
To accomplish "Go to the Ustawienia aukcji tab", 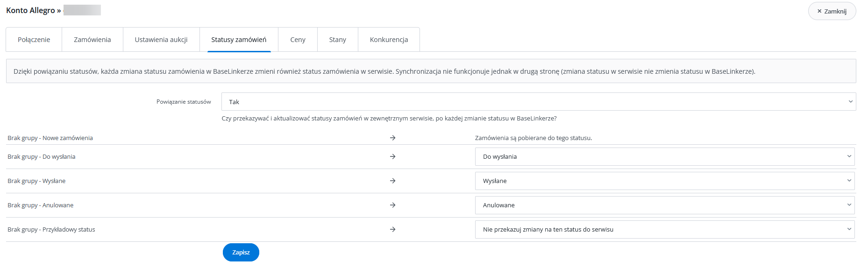I will (x=161, y=40).
